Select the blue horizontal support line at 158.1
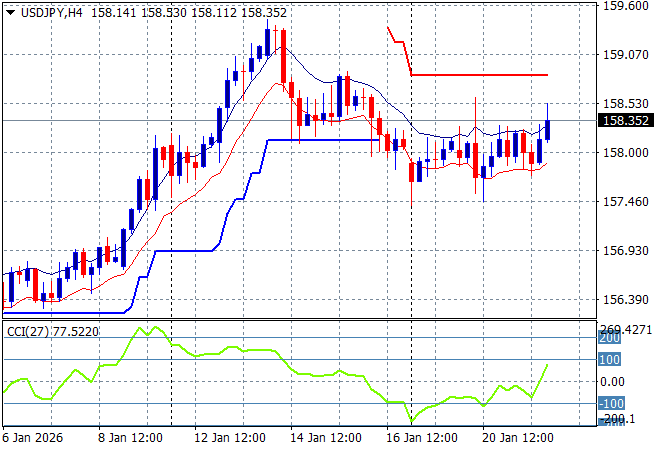 [323, 140]
